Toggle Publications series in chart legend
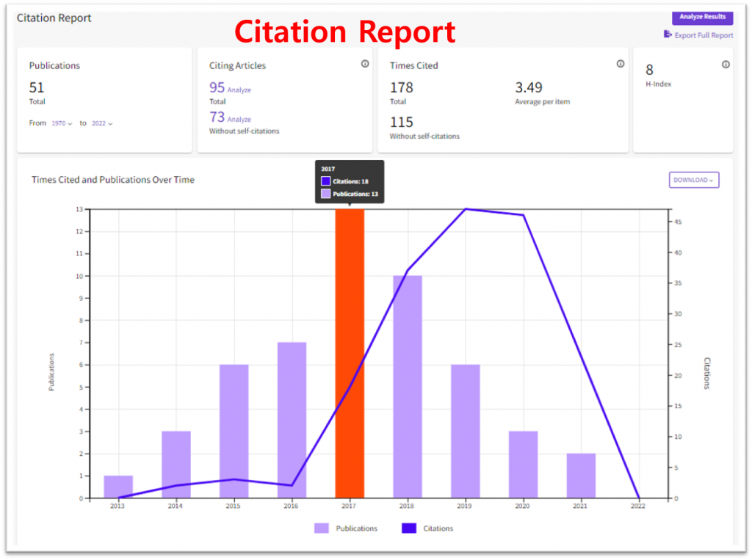Image resolution: width=752 pixels, height=560 pixels. (x=346, y=528)
